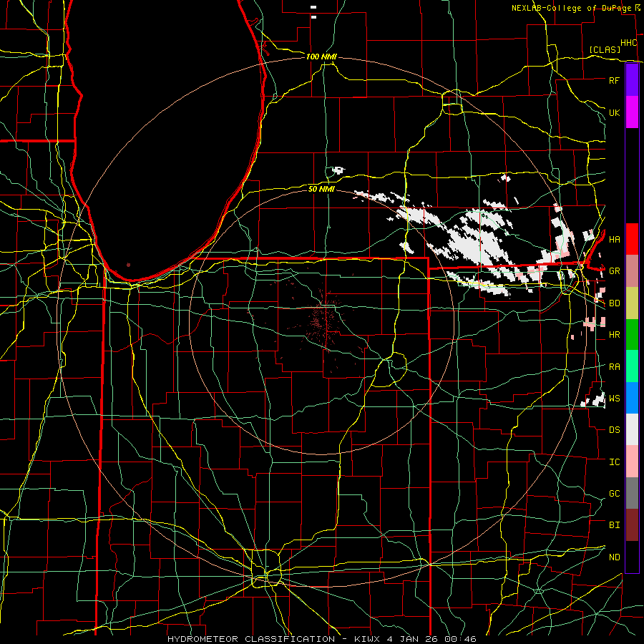Select the brown BI legend swatch

coord(632,525)
